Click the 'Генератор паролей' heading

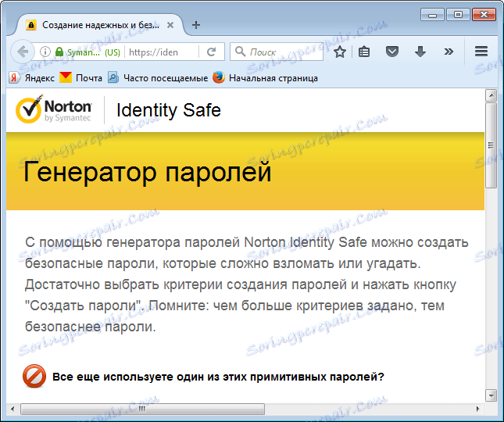coord(148,172)
